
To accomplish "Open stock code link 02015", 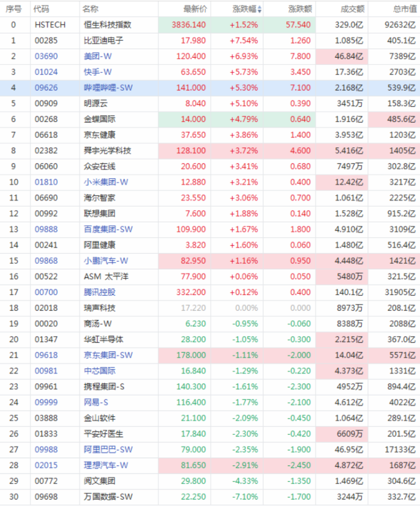I will pos(46,466).
